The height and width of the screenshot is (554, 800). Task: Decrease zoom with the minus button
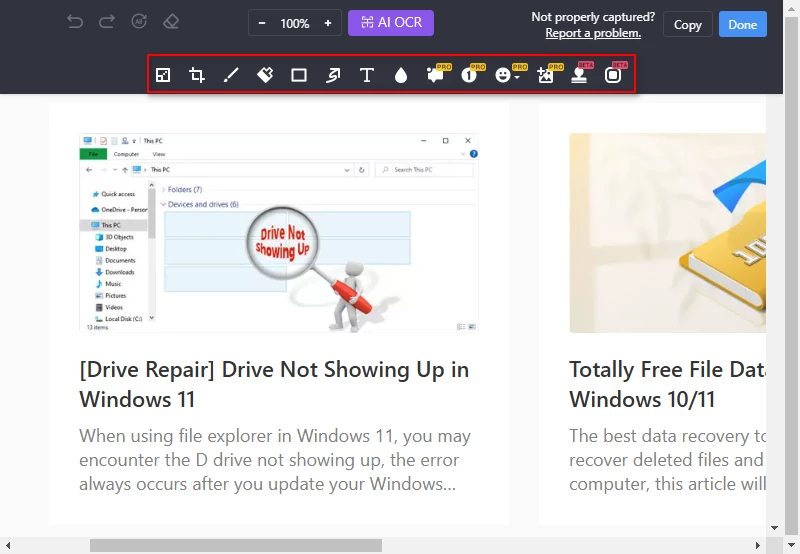coord(262,23)
